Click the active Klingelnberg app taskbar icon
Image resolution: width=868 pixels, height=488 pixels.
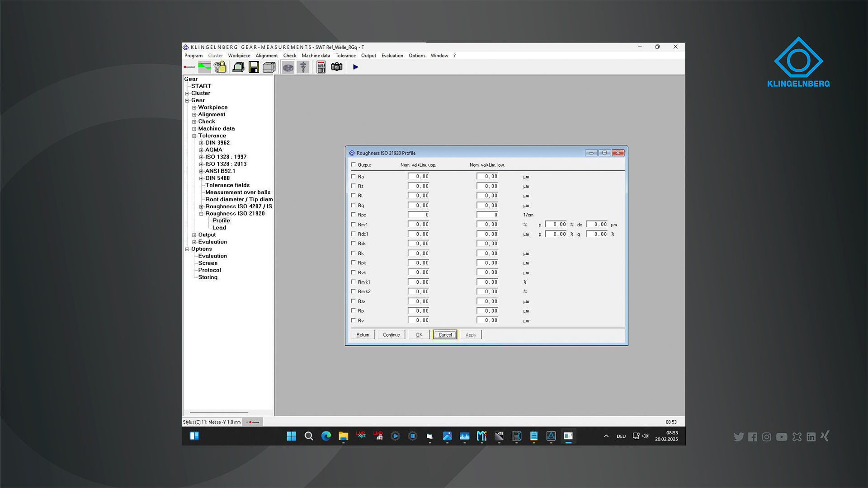(x=568, y=436)
